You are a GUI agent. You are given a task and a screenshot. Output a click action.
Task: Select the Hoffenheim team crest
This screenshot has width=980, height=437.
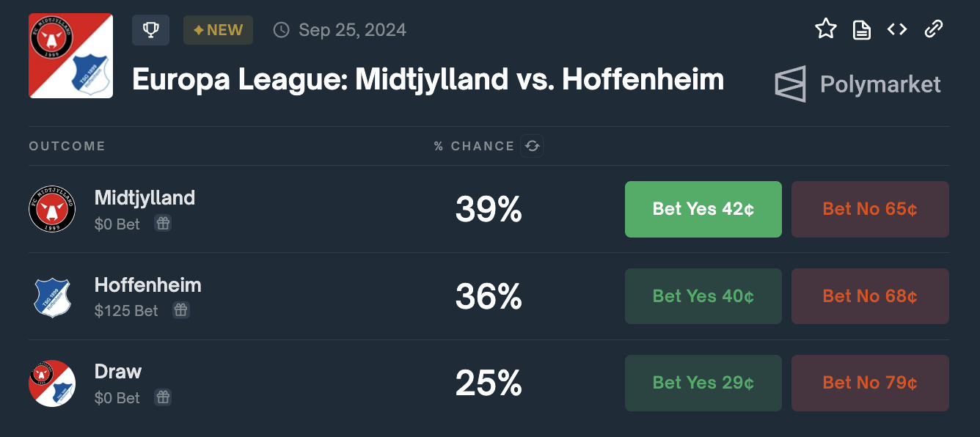(52, 297)
